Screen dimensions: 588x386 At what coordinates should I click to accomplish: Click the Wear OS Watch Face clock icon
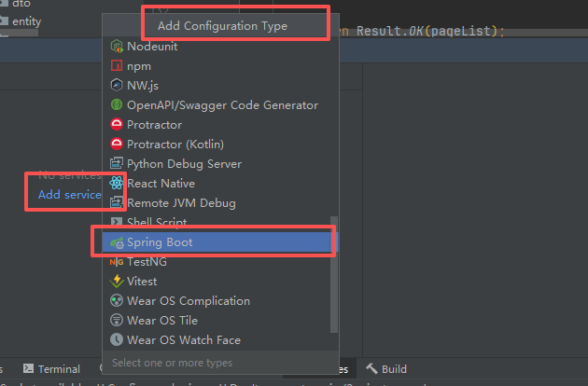tap(117, 339)
